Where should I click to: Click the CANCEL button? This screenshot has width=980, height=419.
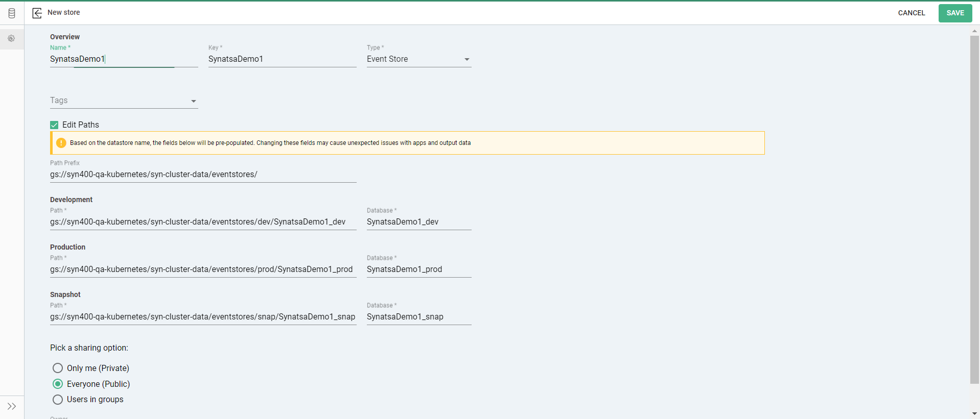coord(911,13)
